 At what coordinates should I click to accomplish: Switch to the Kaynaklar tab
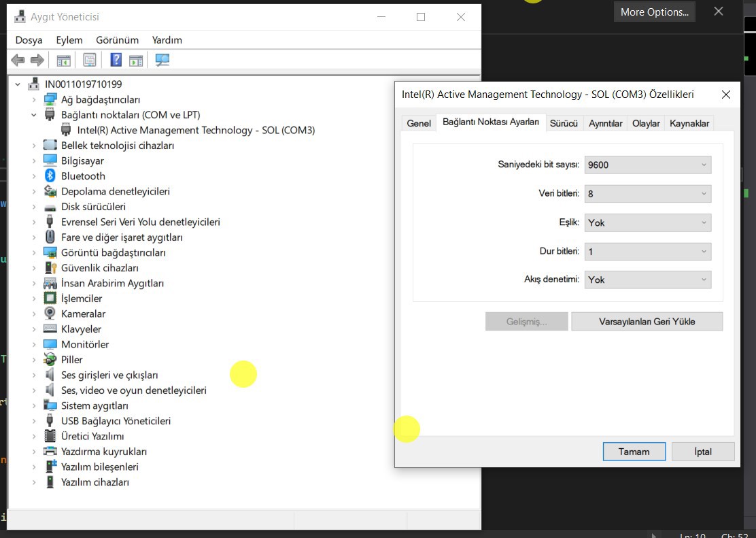[689, 123]
